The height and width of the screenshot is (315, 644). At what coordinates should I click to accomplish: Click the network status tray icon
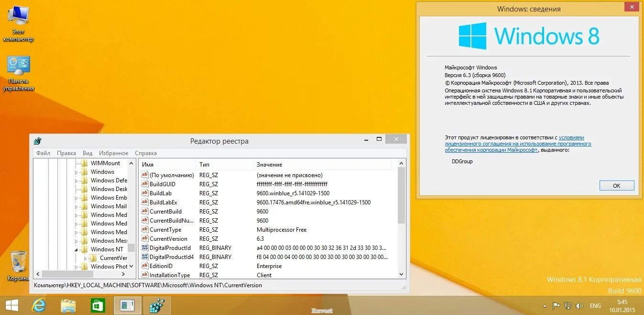pyautogui.click(x=568, y=305)
